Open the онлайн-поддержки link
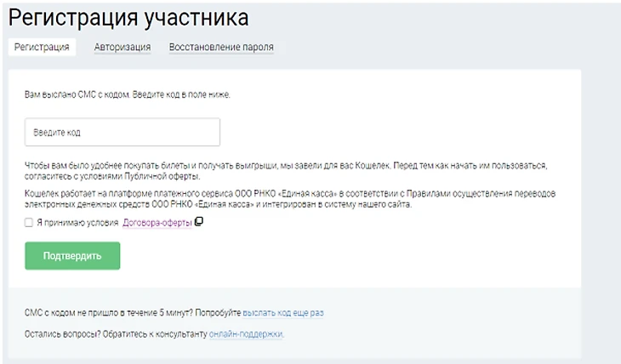Viewport: 621px width, 364px height. [247, 334]
